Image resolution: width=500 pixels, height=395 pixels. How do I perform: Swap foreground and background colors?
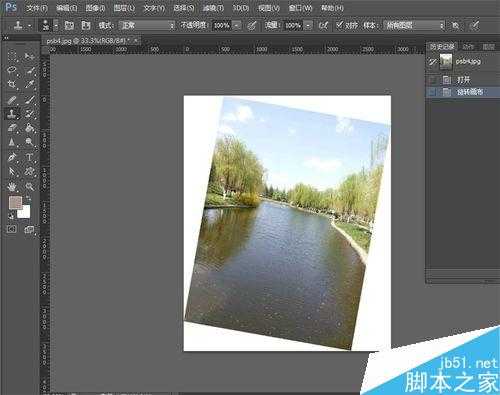[x=28, y=199]
